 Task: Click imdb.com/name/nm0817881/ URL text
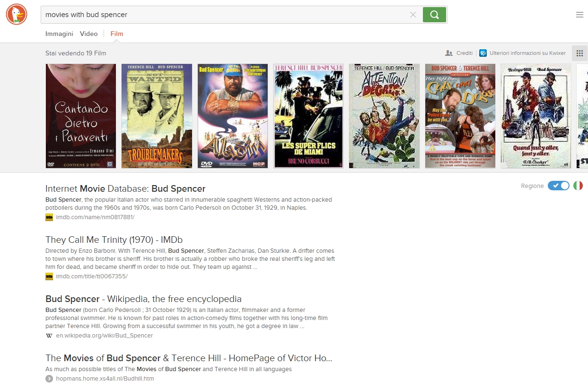[x=95, y=217]
